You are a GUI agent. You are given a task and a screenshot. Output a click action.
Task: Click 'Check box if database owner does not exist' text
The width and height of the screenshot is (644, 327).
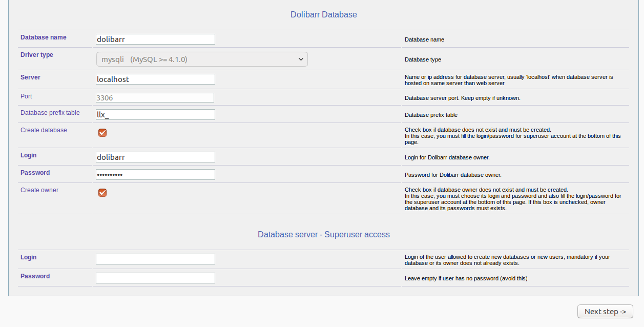coord(513,199)
